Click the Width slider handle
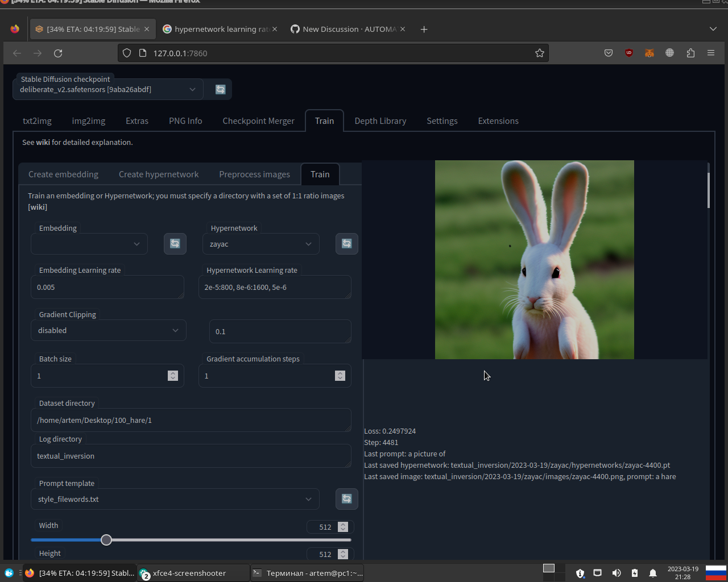This screenshot has height=582, width=728. (x=106, y=540)
